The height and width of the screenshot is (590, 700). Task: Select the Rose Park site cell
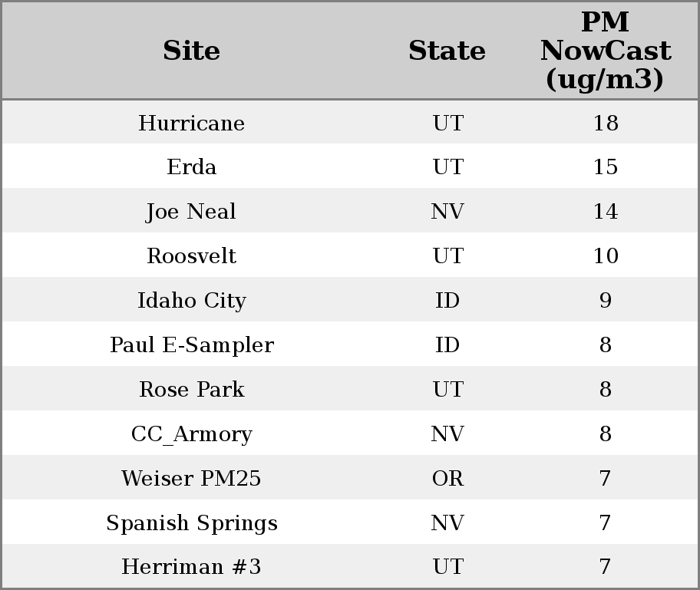[x=191, y=390]
